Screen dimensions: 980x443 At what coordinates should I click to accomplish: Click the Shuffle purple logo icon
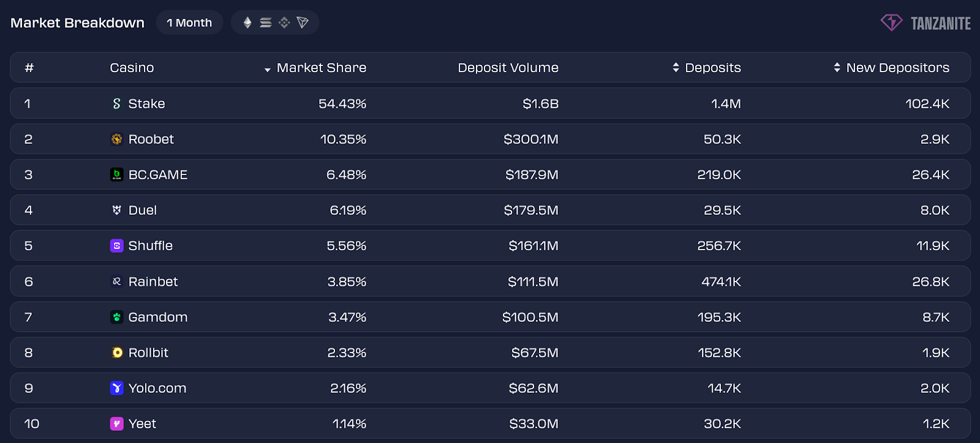(x=116, y=245)
